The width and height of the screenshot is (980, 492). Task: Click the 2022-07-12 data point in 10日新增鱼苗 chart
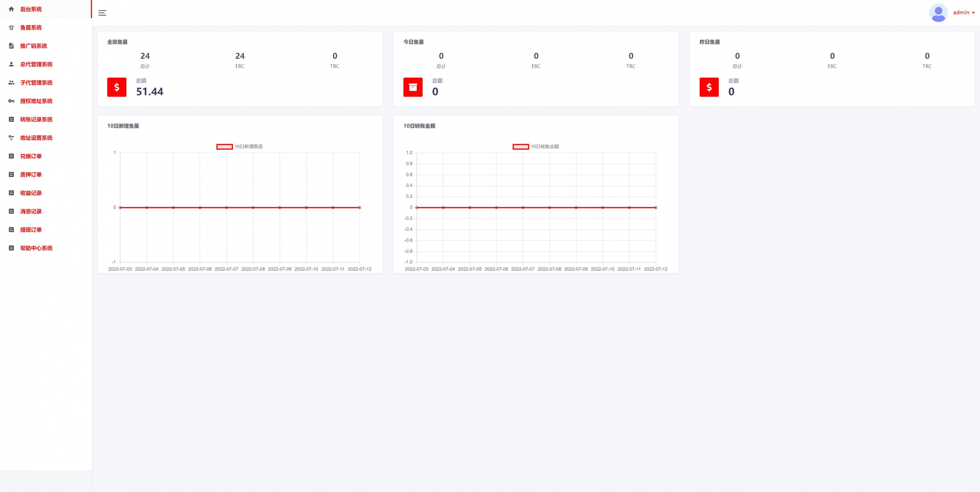click(360, 207)
